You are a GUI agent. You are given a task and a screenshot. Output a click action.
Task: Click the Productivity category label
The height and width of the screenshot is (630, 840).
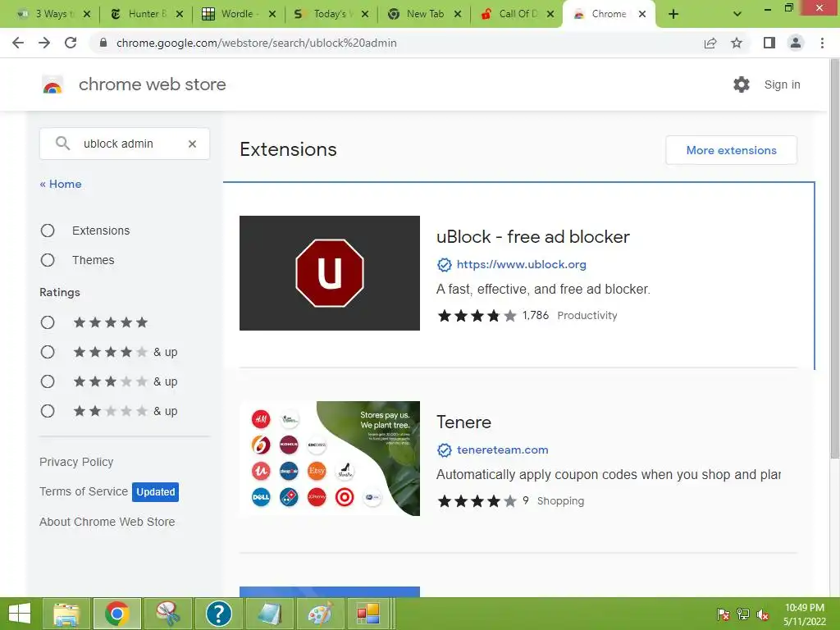(x=587, y=316)
